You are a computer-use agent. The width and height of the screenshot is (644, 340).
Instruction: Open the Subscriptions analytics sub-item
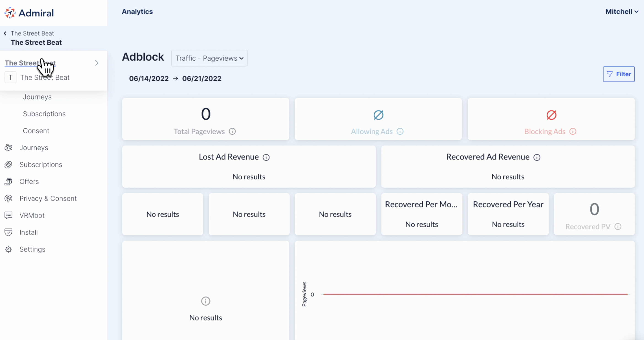click(x=44, y=114)
